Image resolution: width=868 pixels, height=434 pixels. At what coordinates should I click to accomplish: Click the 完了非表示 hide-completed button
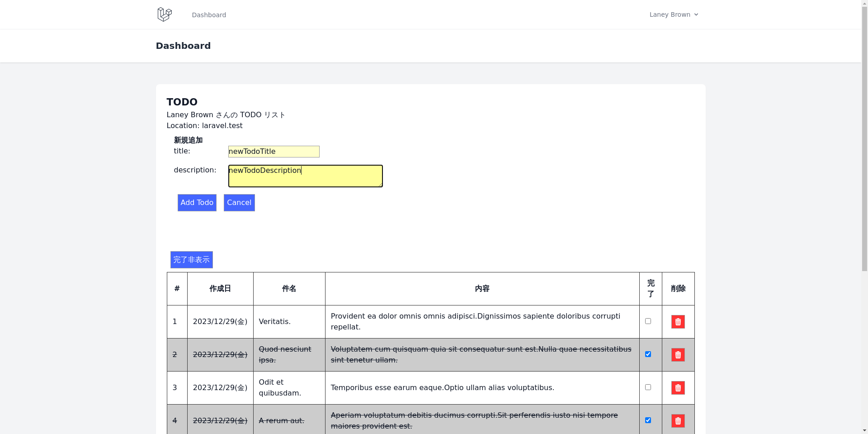tap(191, 260)
